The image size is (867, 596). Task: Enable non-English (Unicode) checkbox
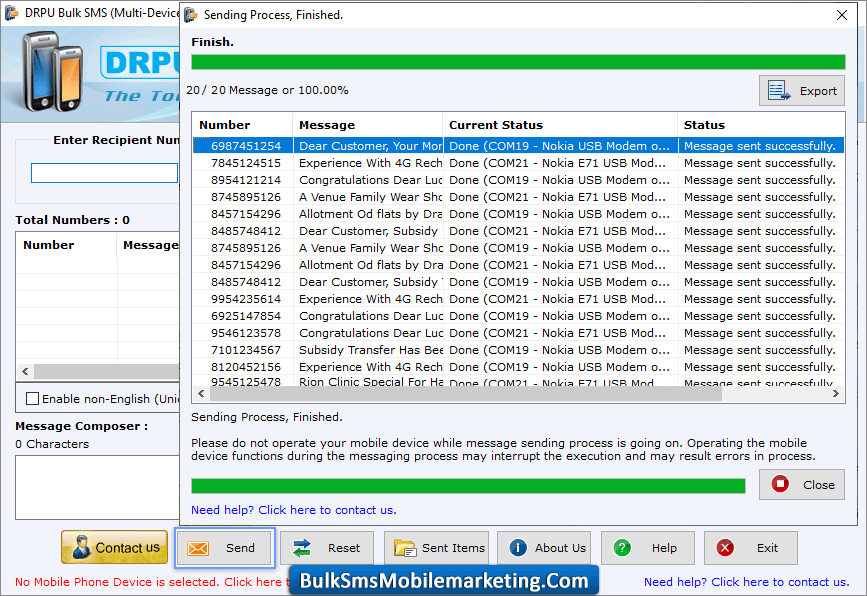tap(33, 399)
